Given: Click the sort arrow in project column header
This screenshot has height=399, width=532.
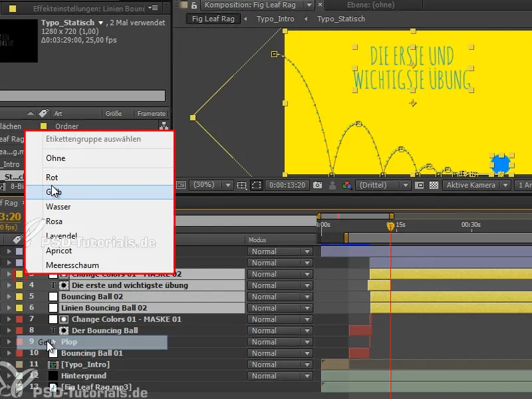Looking at the screenshot, I should [31, 113].
